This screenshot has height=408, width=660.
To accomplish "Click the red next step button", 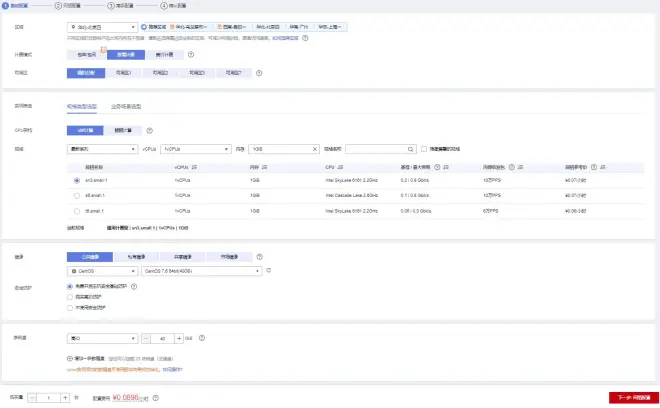I will 633,398.
